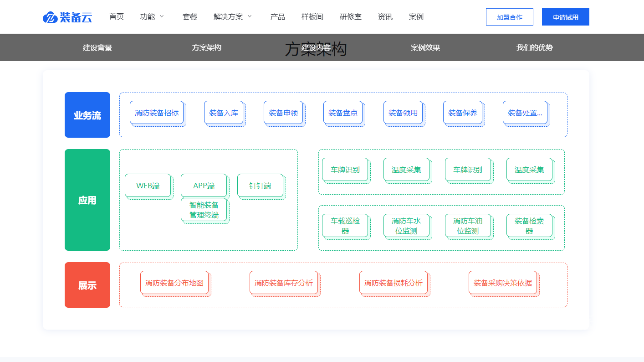Go to the 首页 nav item
Screen dimensions: 644x362
click(117, 17)
